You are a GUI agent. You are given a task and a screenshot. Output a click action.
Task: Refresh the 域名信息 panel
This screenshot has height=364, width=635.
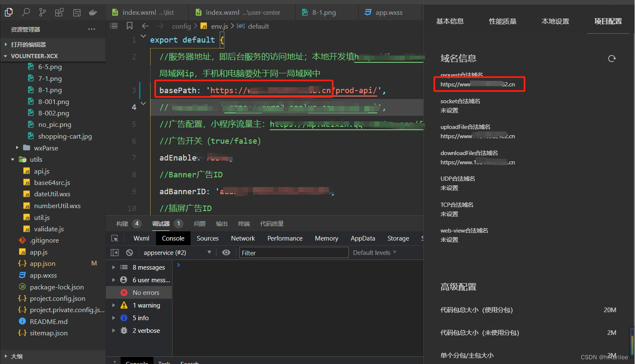click(612, 59)
